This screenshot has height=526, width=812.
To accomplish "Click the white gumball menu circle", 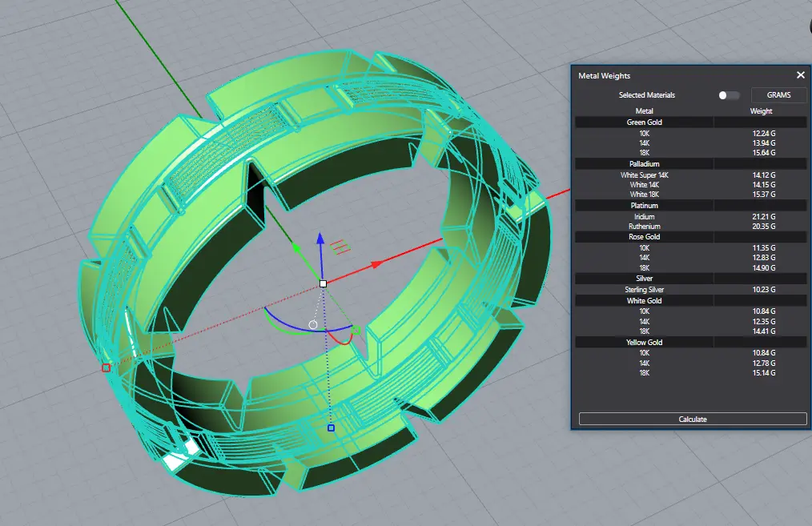I will (313, 325).
